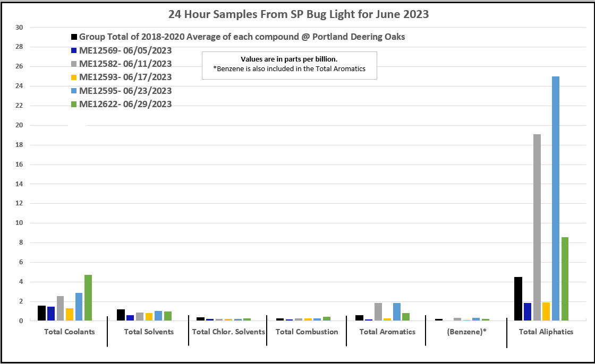Select the green bar in Total Coolants

click(x=88, y=298)
